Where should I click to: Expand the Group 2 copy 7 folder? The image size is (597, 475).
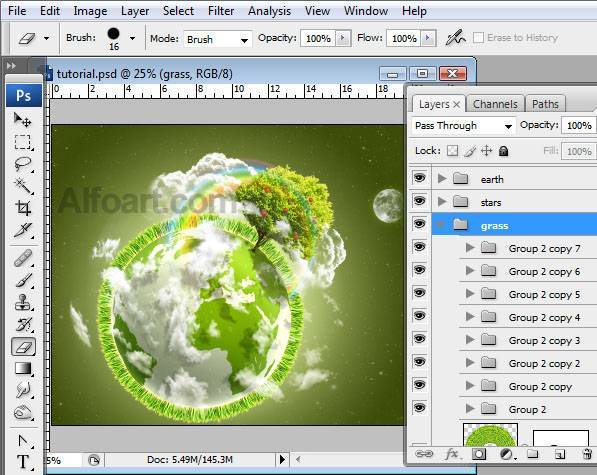470,248
